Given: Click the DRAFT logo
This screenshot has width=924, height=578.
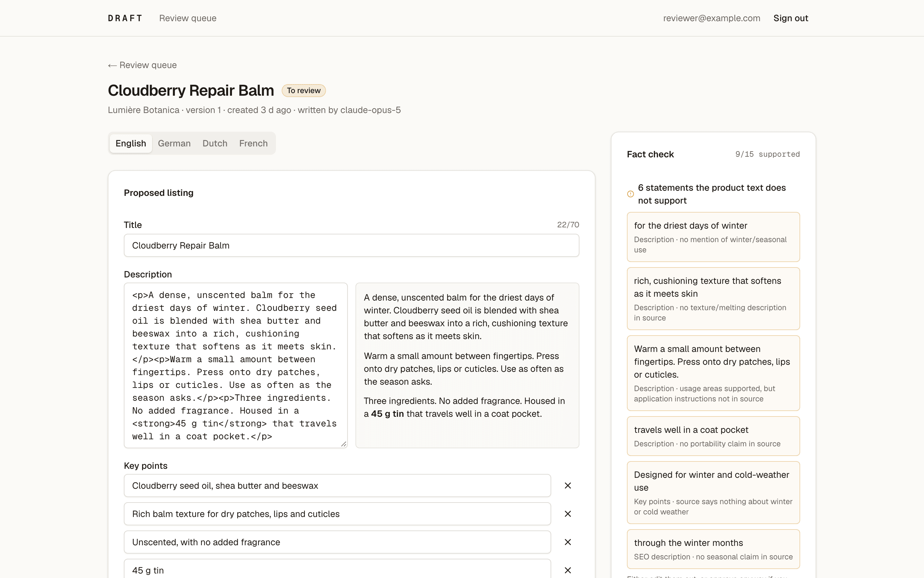Looking at the screenshot, I should [x=125, y=18].
